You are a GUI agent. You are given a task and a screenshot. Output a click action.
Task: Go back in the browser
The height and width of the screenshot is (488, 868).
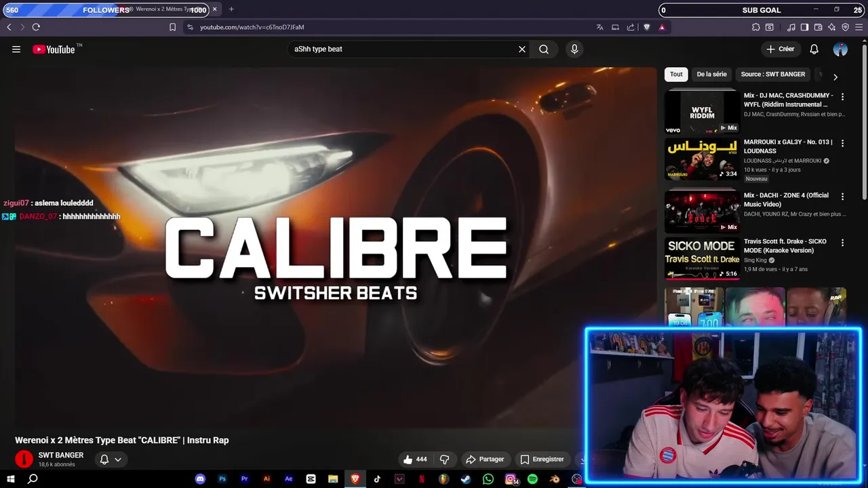tap(9, 27)
